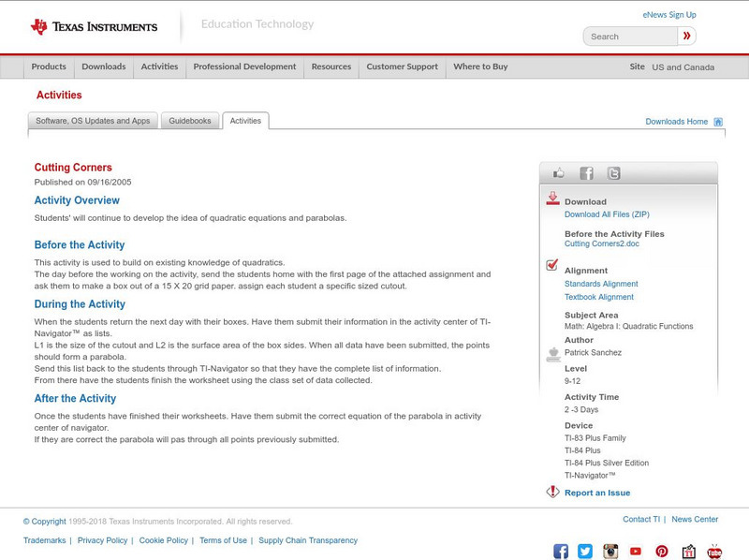Click the During the Activity heading
749x560 pixels.
[80, 304]
